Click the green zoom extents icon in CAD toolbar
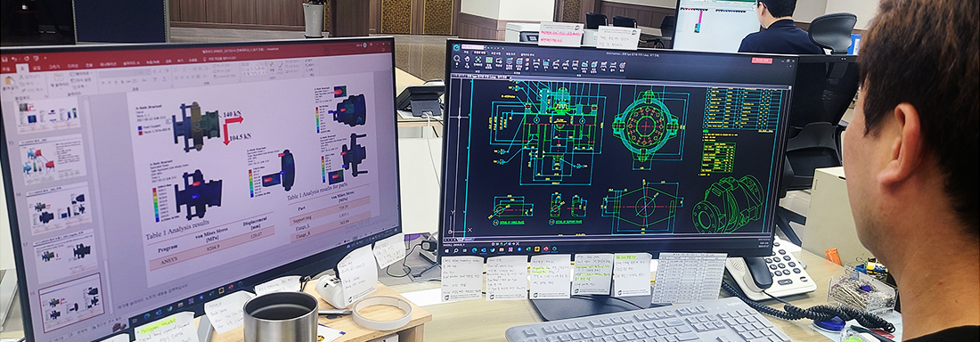 point(478,60)
